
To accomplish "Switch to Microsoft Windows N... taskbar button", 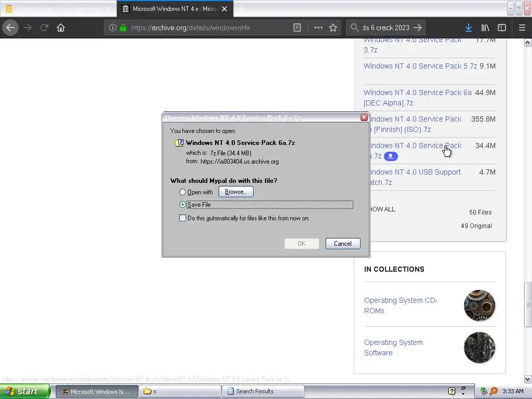I will coord(97,392).
